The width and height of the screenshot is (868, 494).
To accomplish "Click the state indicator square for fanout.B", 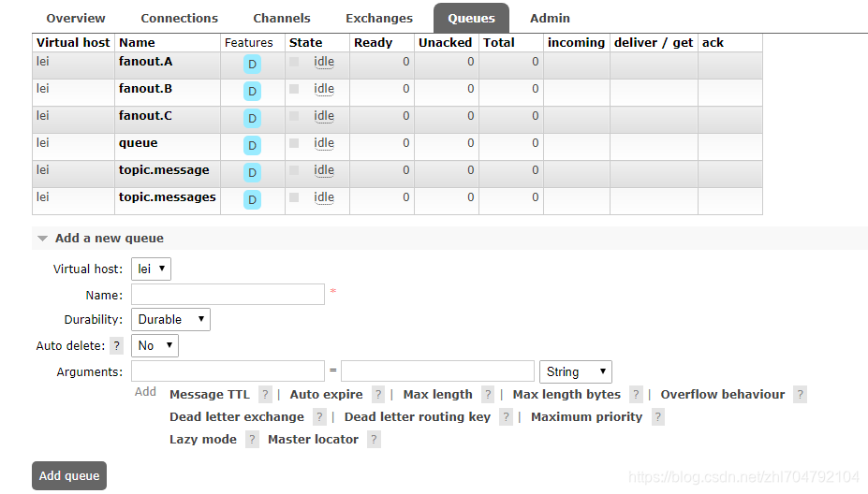I will click(x=294, y=89).
